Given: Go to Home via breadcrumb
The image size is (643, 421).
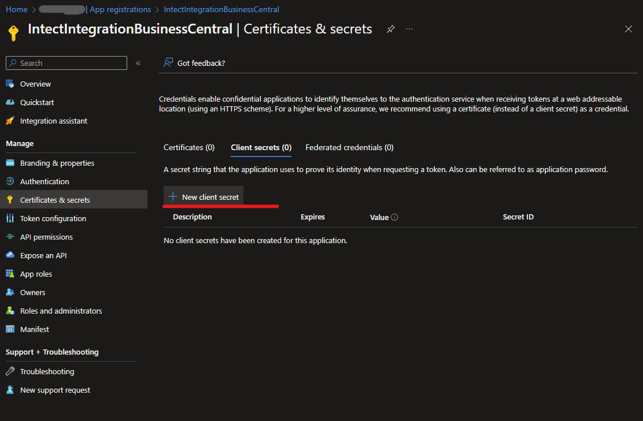Looking at the screenshot, I should point(16,9).
